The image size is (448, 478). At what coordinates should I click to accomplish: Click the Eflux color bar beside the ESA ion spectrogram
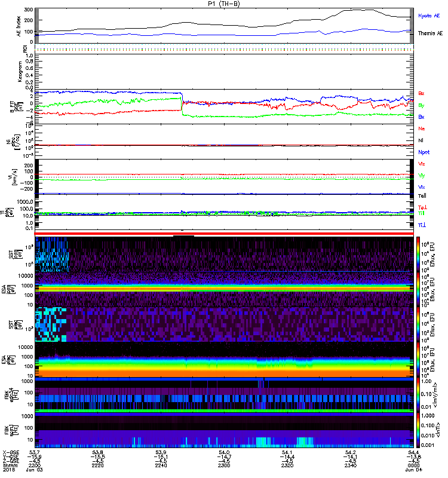[418, 289]
